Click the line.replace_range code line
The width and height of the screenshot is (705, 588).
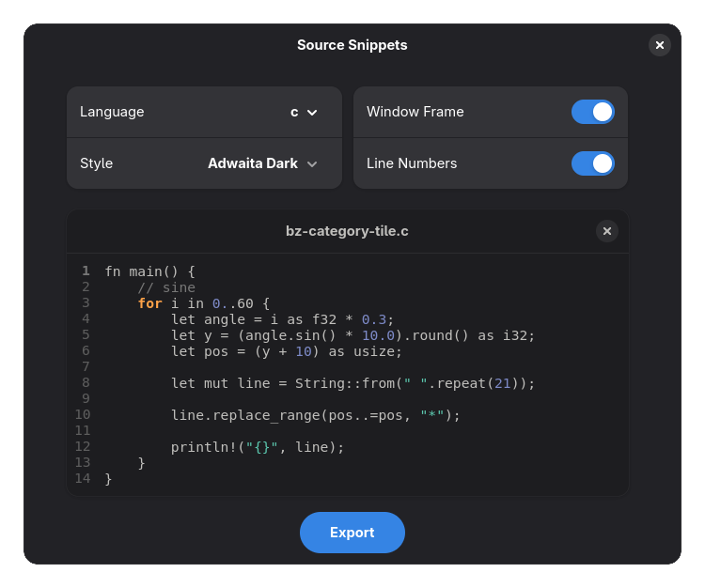tap(316, 415)
